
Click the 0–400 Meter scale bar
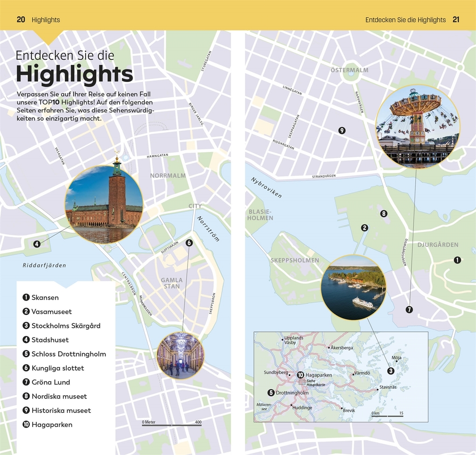pyautogui.click(x=172, y=425)
